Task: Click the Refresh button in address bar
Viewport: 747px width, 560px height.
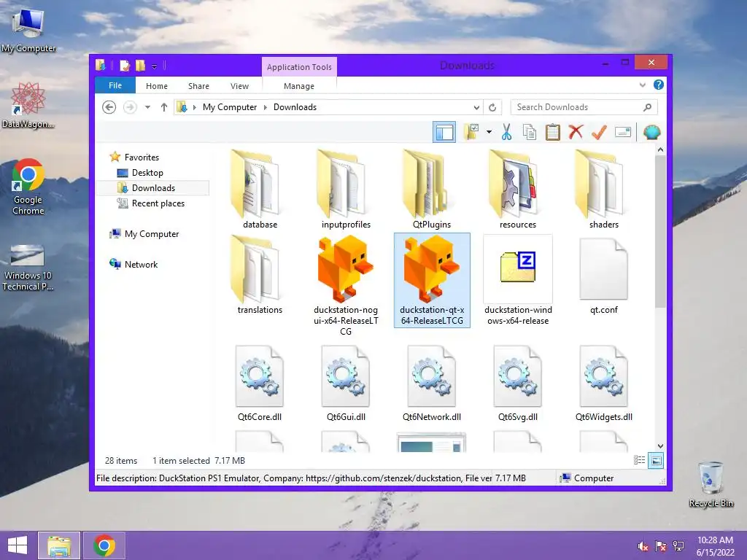Action: click(x=492, y=107)
